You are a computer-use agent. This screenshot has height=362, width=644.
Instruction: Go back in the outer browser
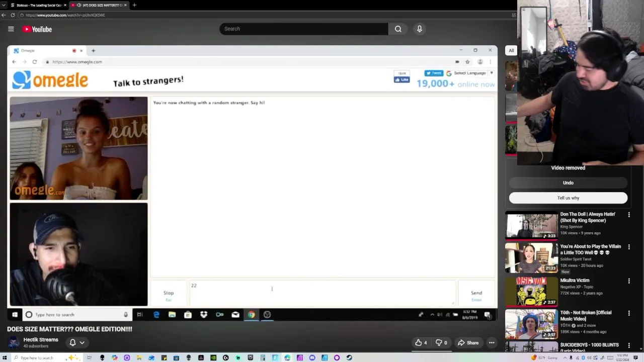pos(4,15)
